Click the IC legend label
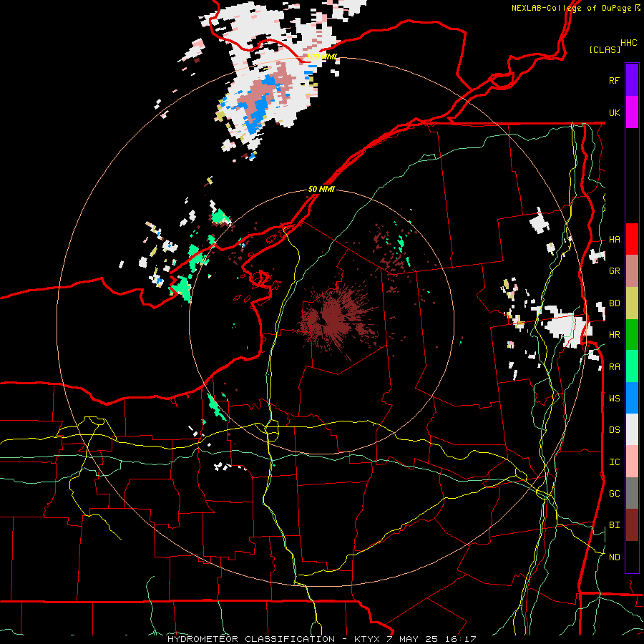Screen dimensions: 644x644 [614, 462]
